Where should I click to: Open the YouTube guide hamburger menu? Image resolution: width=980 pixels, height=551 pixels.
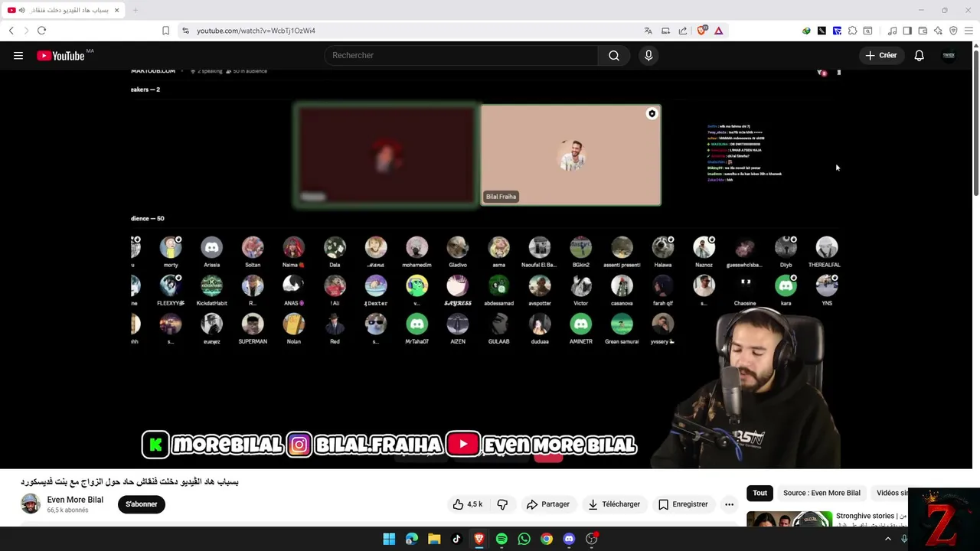point(18,55)
